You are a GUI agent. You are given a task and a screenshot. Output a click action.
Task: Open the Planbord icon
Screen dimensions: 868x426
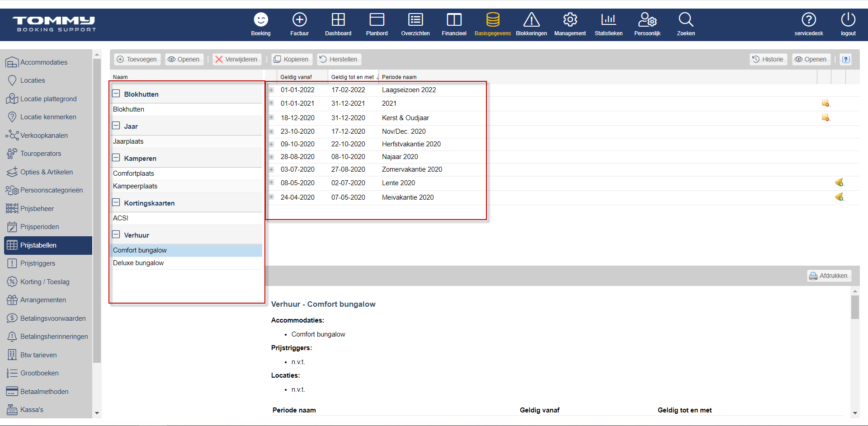pyautogui.click(x=377, y=20)
